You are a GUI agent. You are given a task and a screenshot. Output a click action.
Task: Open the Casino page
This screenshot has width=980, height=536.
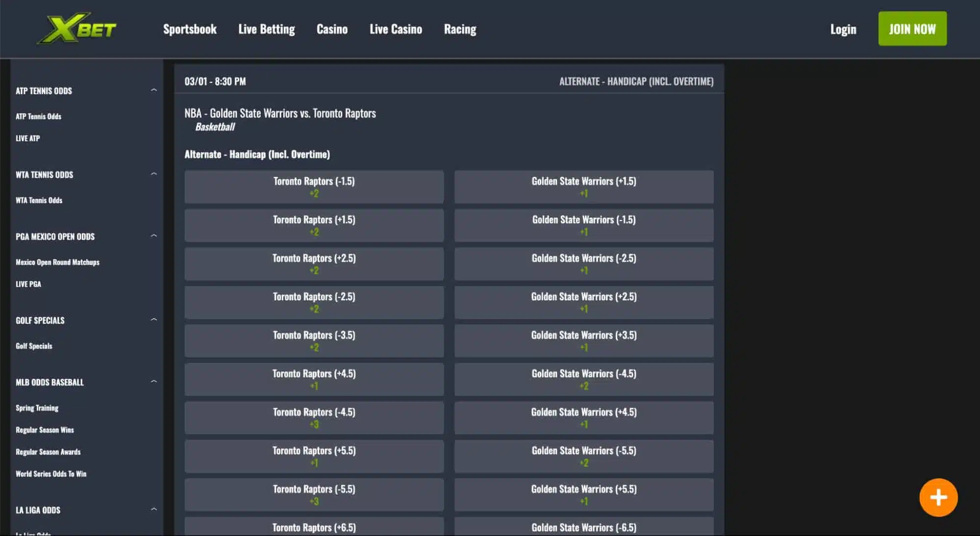(x=332, y=29)
